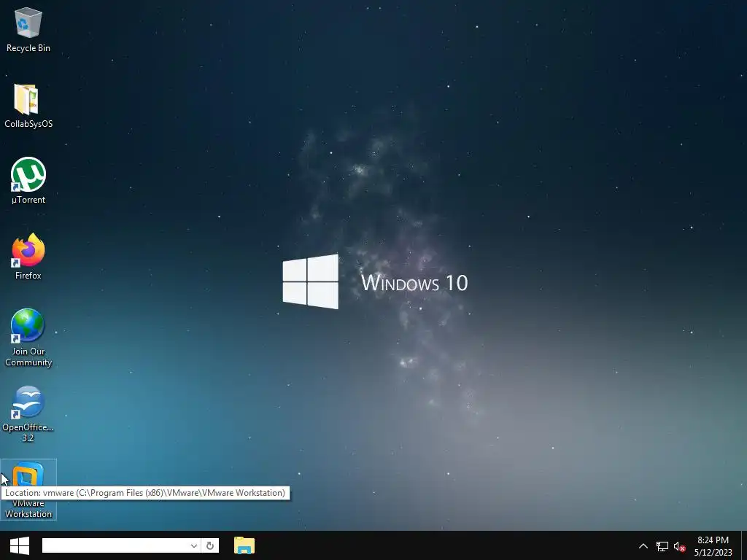Click the muted volume tray icon
747x560 pixels.
[x=679, y=546]
